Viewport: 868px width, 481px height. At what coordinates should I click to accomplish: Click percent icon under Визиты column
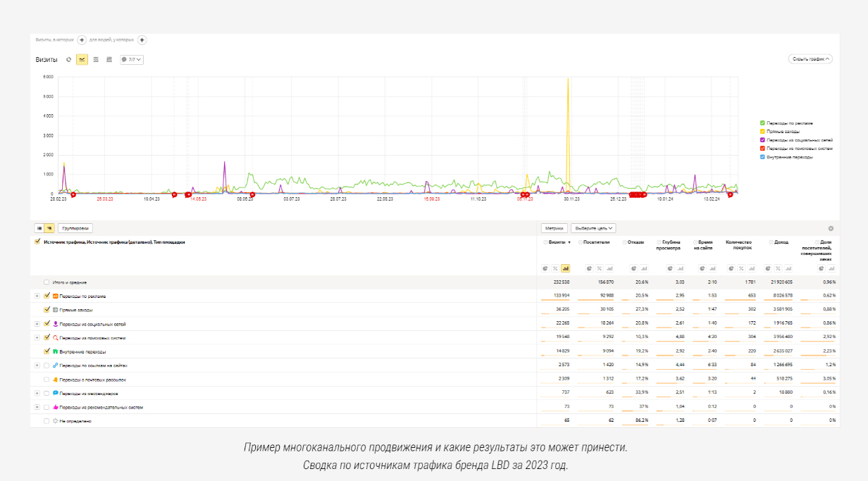pyautogui.click(x=555, y=268)
